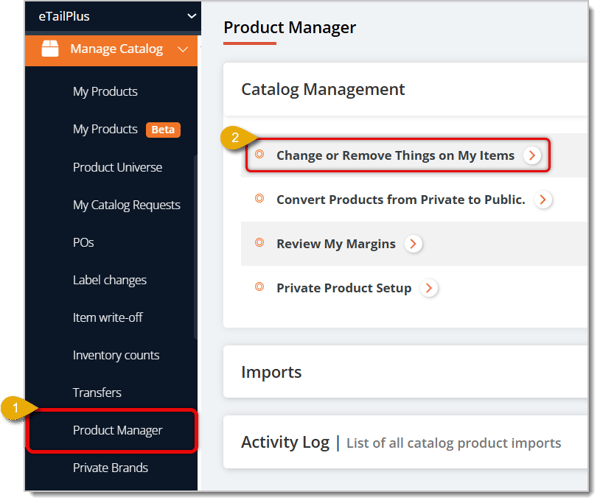Click arrow beside Review My Margins
The image size is (600, 503).
[x=414, y=244]
